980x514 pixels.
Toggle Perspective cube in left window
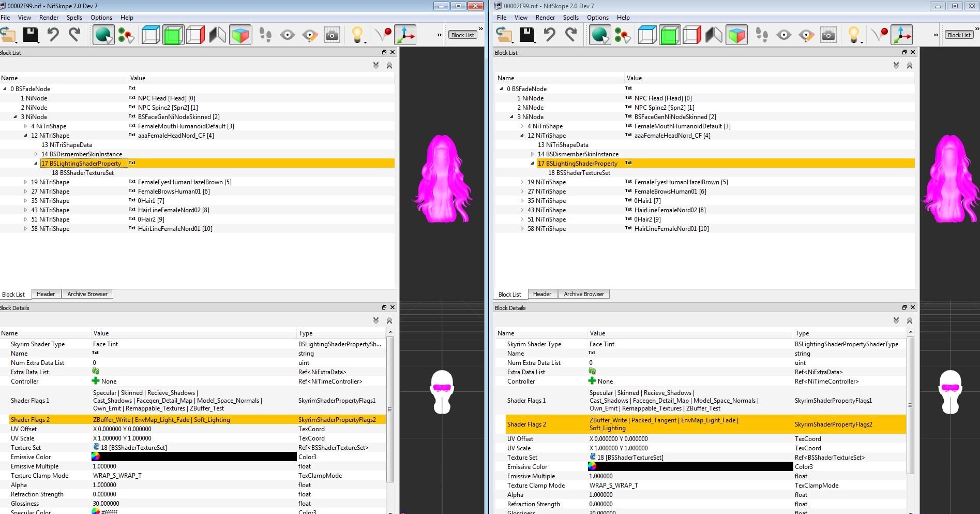(x=240, y=35)
